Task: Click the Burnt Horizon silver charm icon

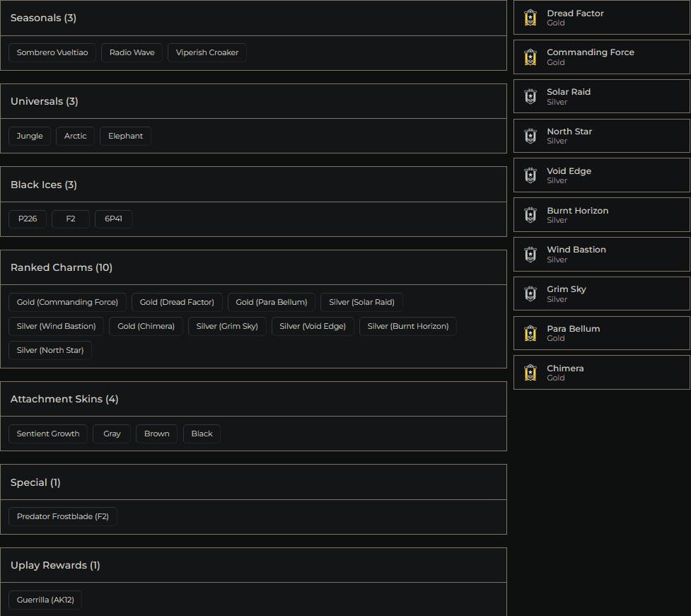Action: point(530,214)
